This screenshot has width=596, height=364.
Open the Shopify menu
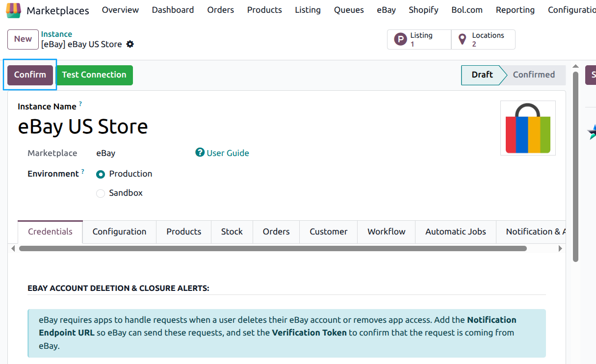tap(423, 10)
